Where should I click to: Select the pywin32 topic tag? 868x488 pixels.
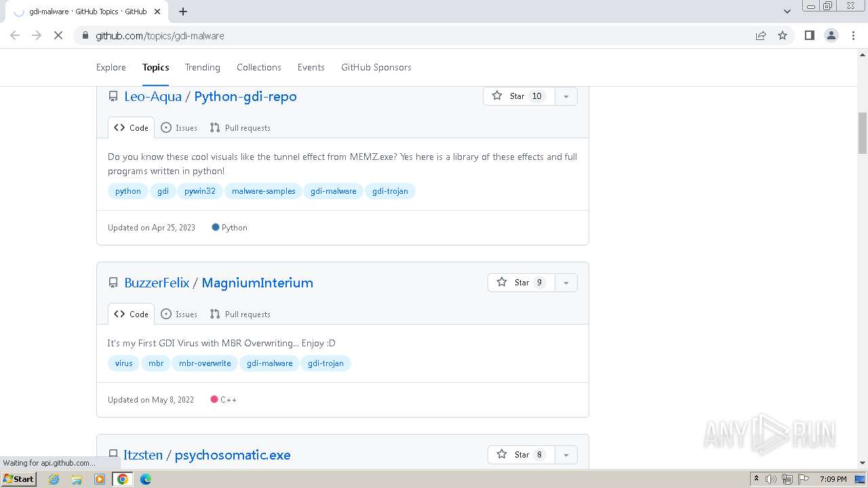(x=200, y=191)
